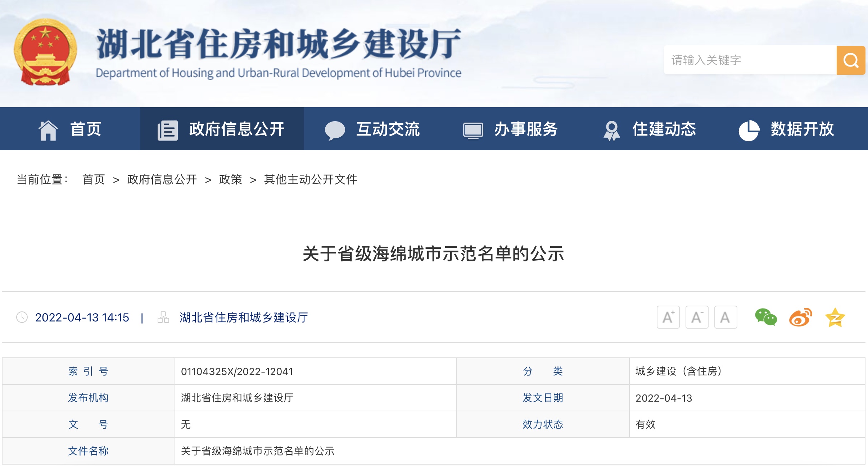Click 首页 in the breadcrumb path
The width and height of the screenshot is (868, 466).
94,179
